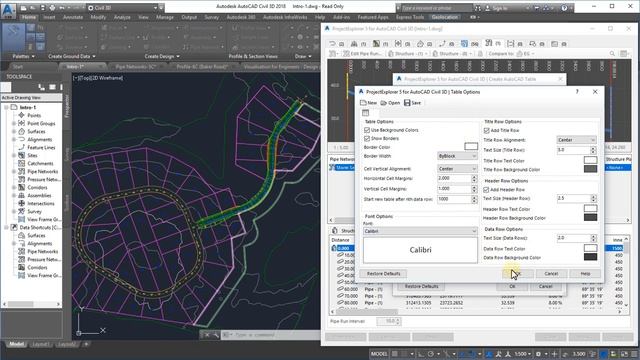
Task: Open Title Row Text Color swatch
Action: pyautogui.click(x=591, y=160)
